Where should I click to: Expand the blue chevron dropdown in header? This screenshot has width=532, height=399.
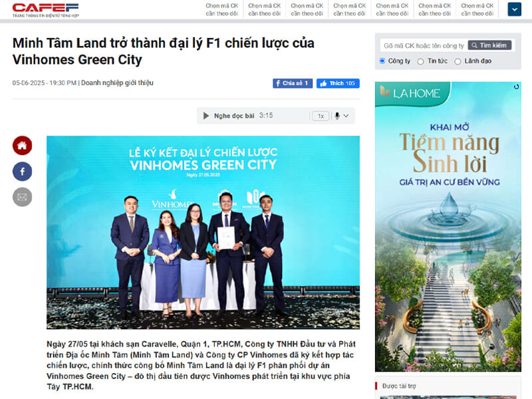pos(514,9)
